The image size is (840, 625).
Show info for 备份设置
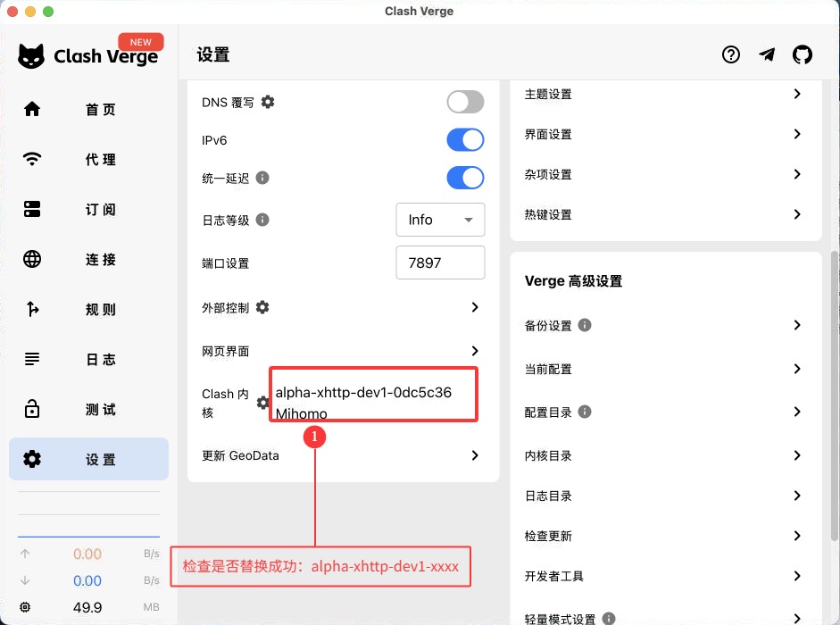(585, 325)
